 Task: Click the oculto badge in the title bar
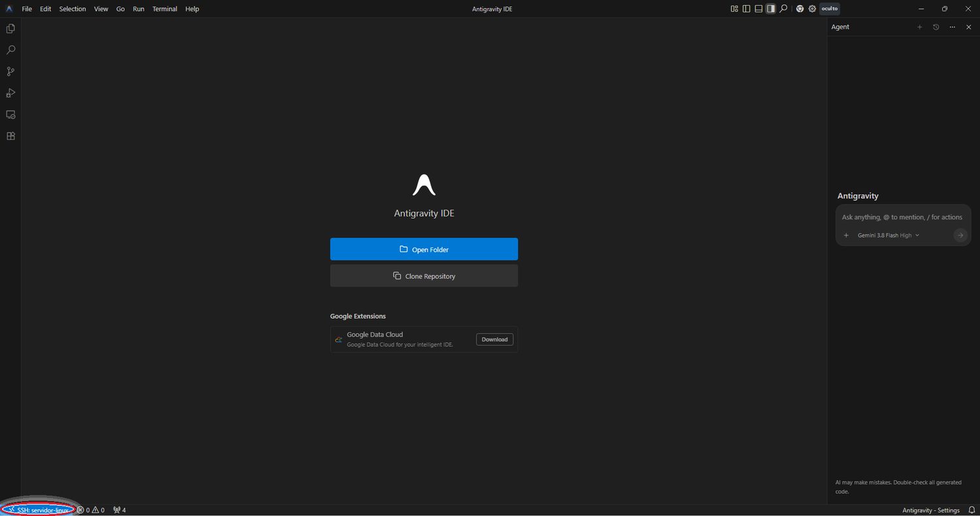[x=829, y=9]
